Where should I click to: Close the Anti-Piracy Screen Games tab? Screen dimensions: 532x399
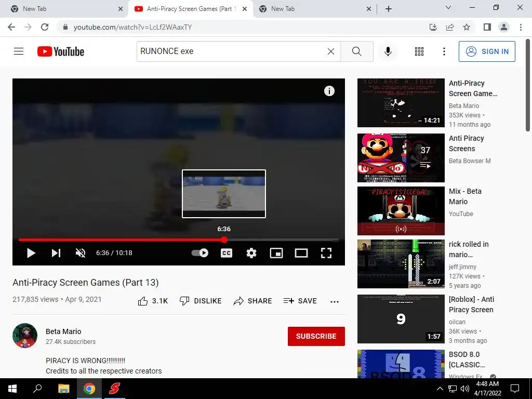[245, 9]
